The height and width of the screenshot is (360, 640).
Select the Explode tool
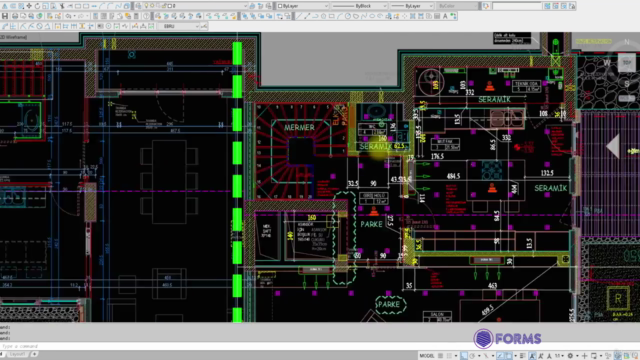(x=127, y=6)
